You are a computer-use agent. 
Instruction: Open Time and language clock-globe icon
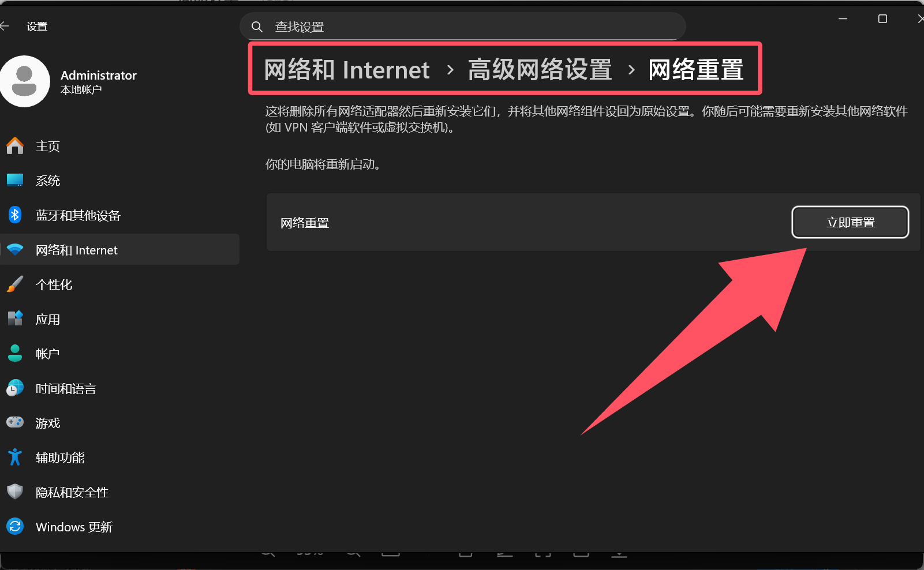click(15, 388)
